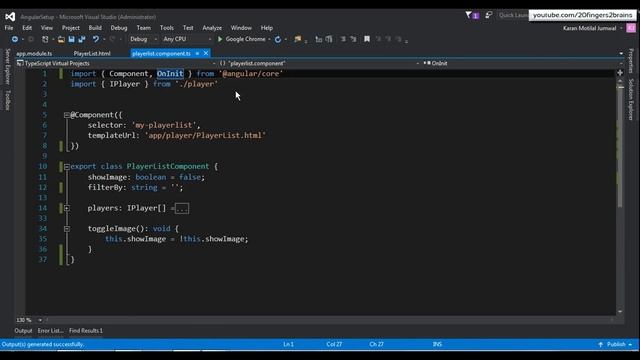Screen dimensions: 640x360
Task: Open the Output panel tab
Action: tap(23, 331)
